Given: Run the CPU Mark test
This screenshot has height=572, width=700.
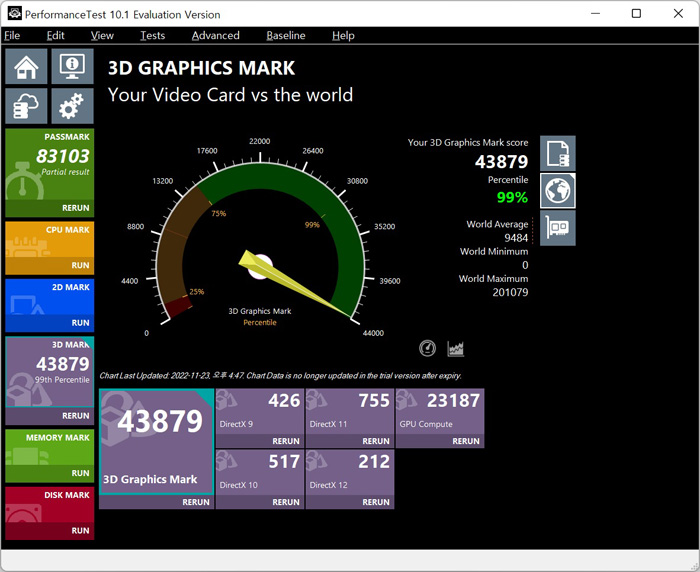Looking at the screenshot, I should coord(80,265).
